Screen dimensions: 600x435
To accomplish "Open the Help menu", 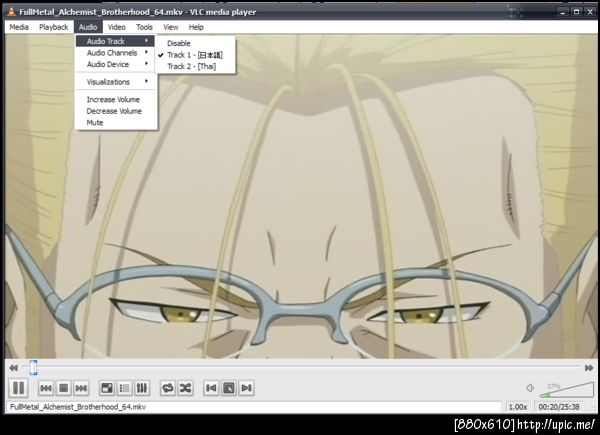I will point(196,27).
